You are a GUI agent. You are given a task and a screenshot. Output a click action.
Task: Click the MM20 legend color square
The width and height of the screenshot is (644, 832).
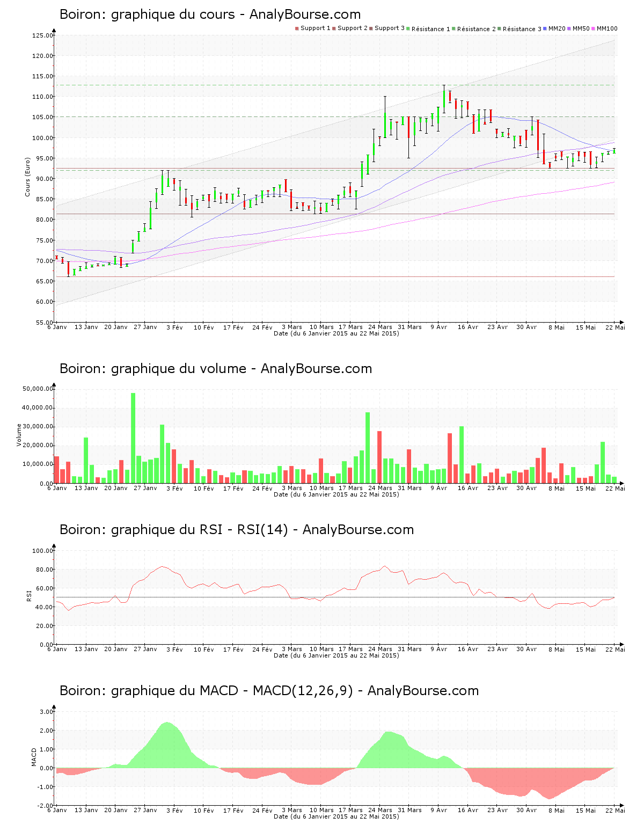(x=545, y=28)
